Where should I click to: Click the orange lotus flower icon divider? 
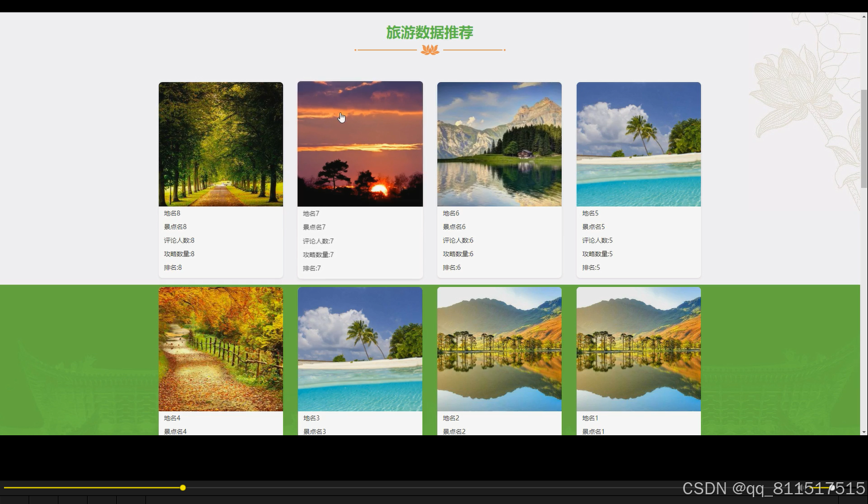pos(429,50)
